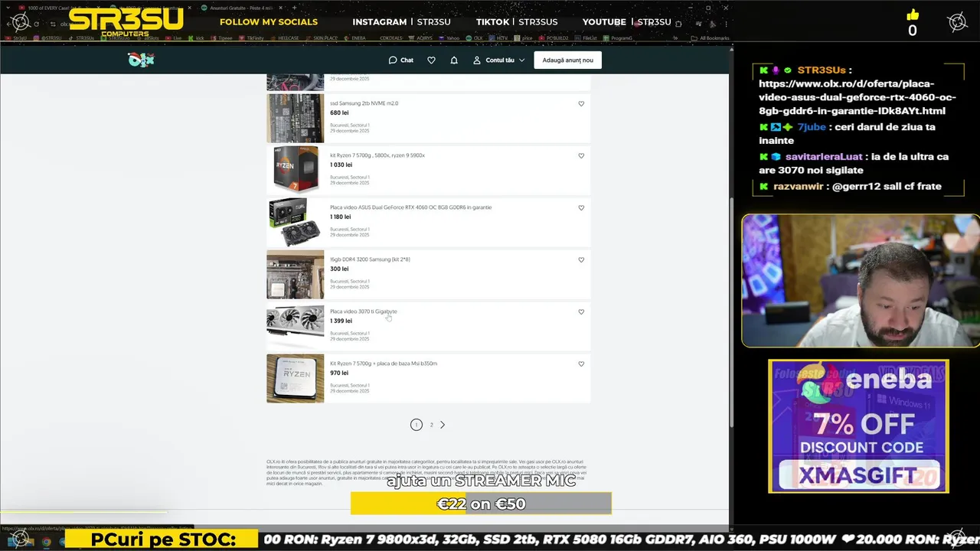The height and width of the screenshot is (551, 980).
Task: Click the '680 lei' price text
Action: tap(339, 112)
